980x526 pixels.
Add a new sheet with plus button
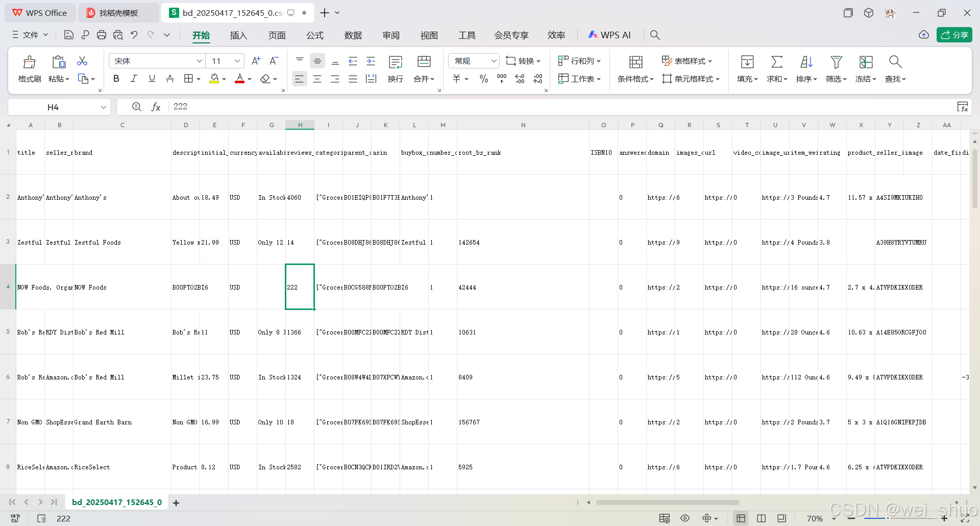tap(176, 503)
